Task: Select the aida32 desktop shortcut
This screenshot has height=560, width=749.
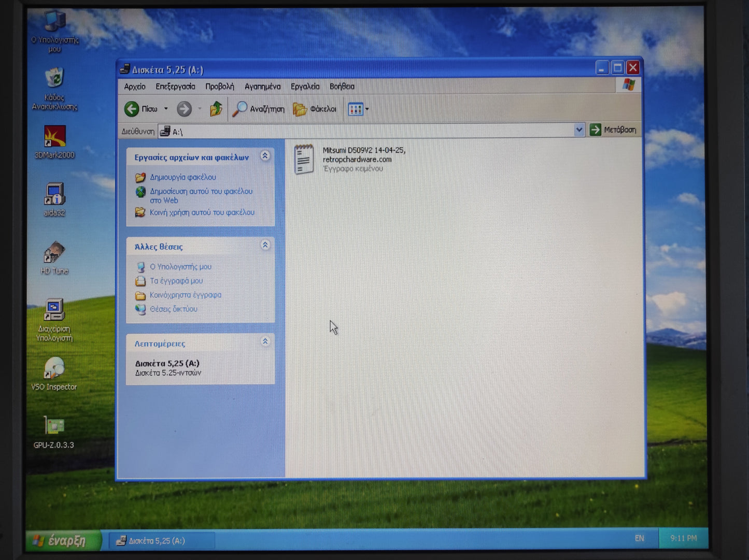Action: click(x=54, y=195)
